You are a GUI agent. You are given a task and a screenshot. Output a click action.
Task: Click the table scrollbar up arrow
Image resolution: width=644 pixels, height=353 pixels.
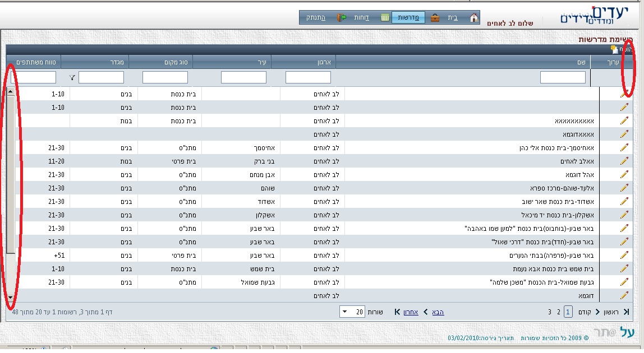(x=11, y=91)
